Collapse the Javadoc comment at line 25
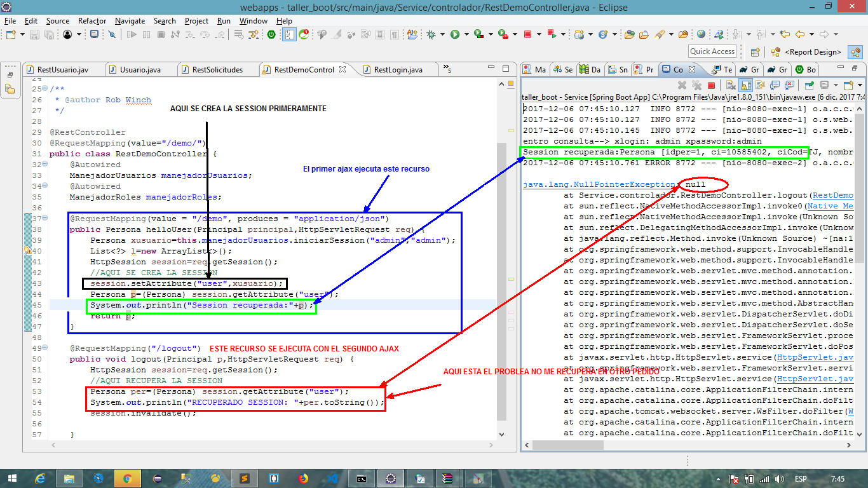Screen dimensions: 868x488 tap(44, 89)
